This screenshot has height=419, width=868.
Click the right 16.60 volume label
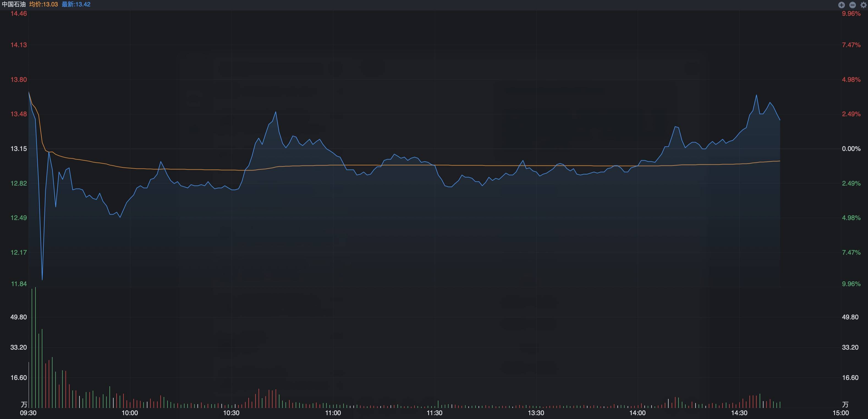click(x=850, y=377)
